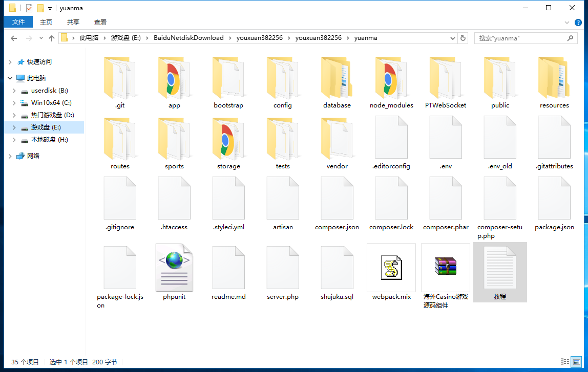Viewport: 588px width, 372px height.
Task: Click the properties checkmark in quick access toolbar
Action: coord(29,8)
